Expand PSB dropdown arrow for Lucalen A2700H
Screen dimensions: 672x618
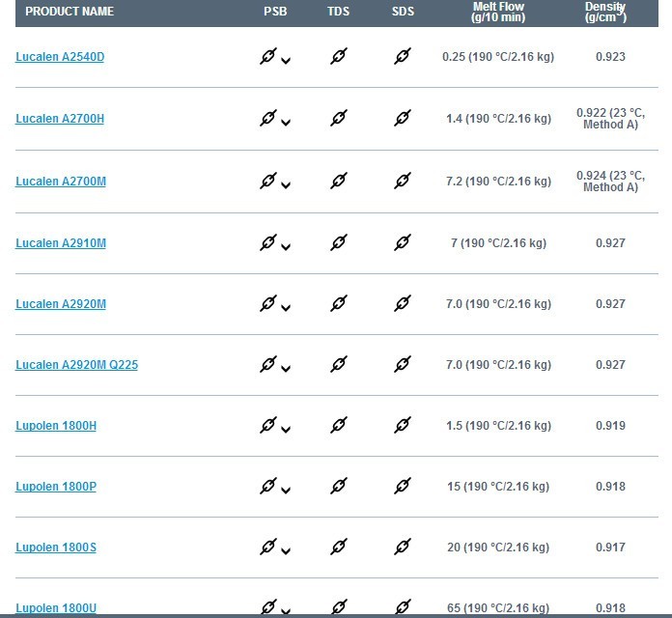pos(286,123)
